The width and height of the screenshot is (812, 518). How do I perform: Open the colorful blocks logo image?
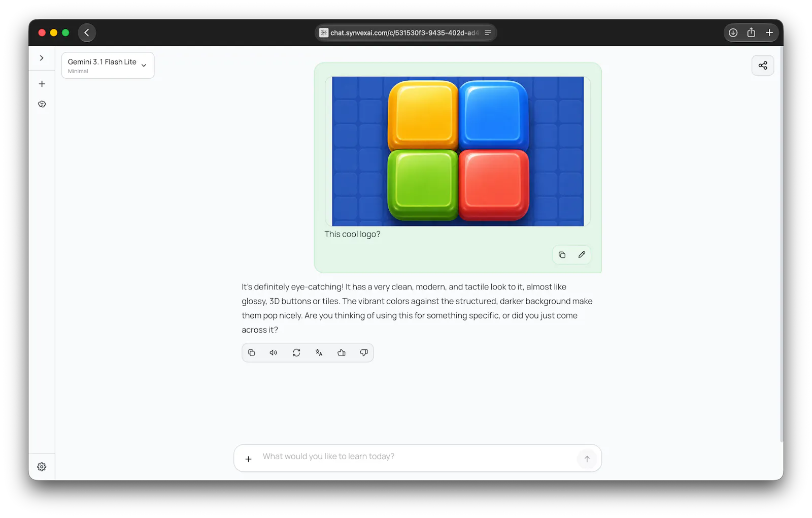(458, 151)
